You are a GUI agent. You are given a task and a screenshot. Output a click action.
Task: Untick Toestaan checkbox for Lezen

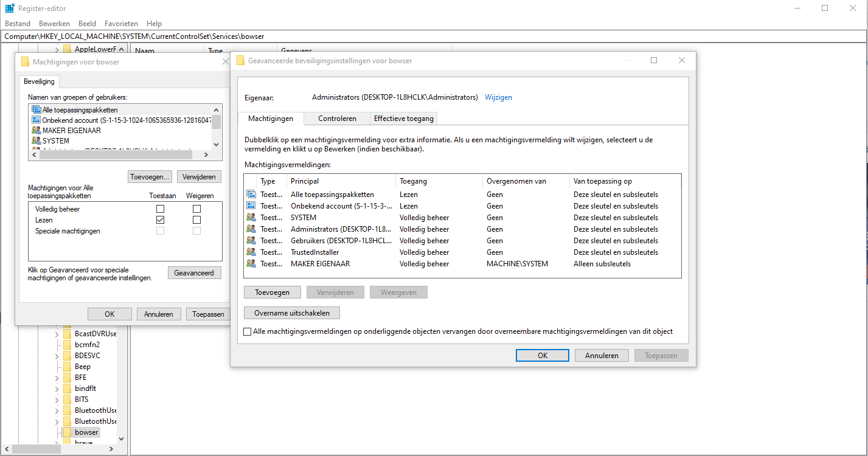click(x=161, y=220)
